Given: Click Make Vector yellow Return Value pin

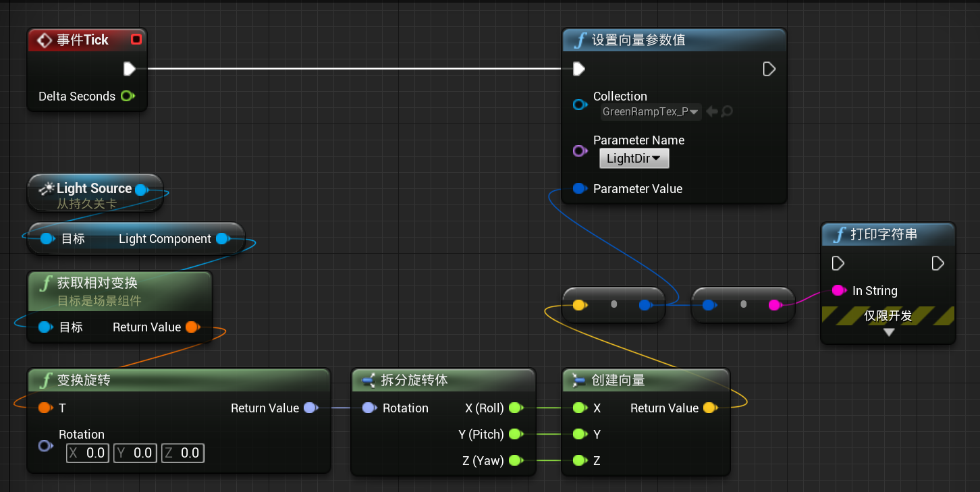Looking at the screenshot, I should [710, 408].
